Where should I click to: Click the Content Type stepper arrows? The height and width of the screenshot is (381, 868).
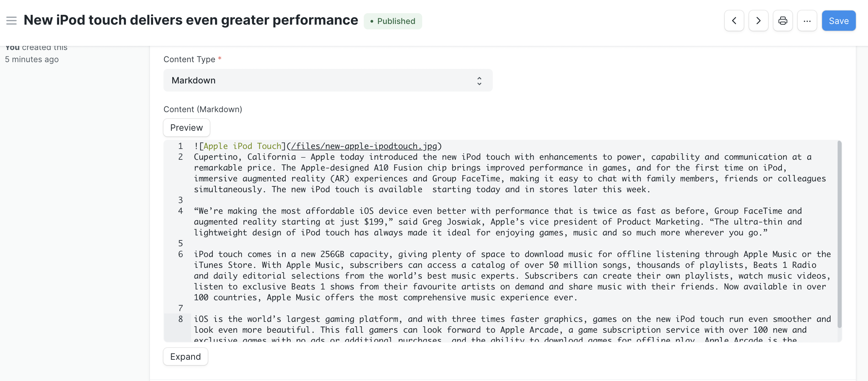click(x=479, y=80)
